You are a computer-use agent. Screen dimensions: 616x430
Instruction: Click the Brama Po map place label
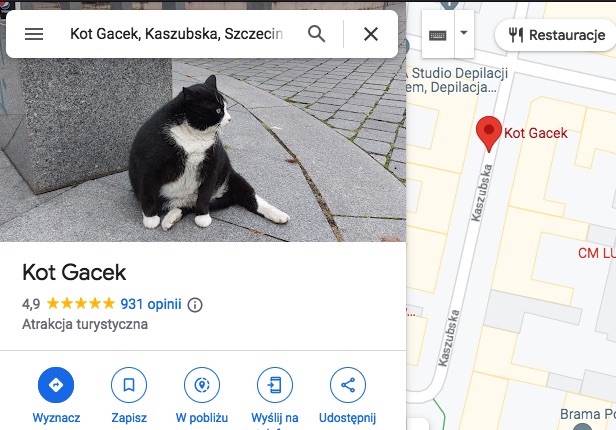588,414
